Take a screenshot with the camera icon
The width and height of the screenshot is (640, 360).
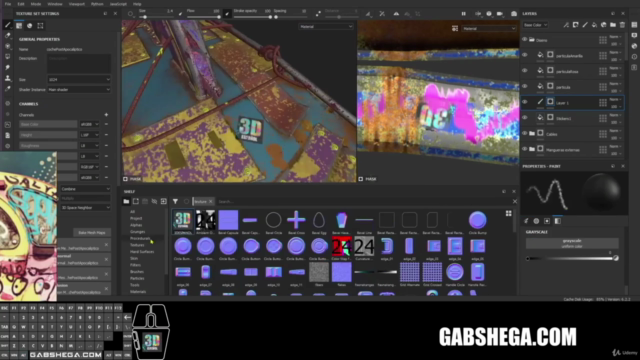point(514,14)
